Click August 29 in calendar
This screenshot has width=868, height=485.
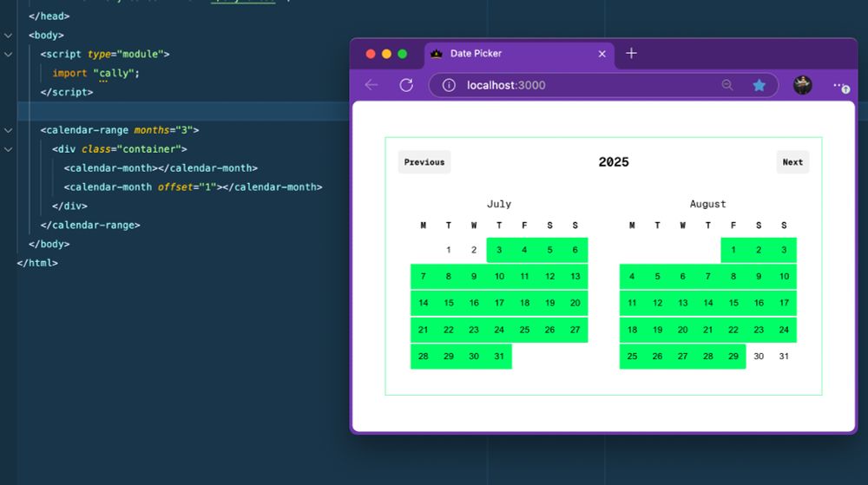(733, 356)
